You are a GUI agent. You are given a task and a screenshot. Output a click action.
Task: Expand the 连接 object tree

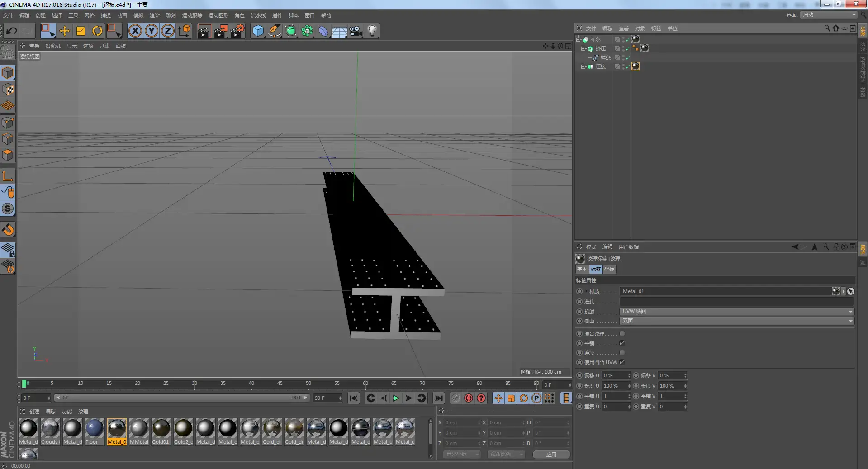[x=583, y=66]
